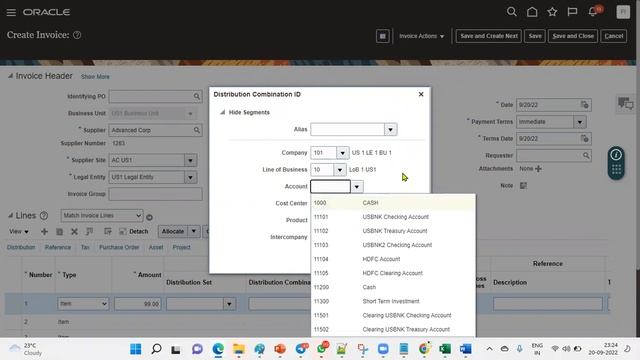
Task: Switch to the Asset tab
Action: tap(156, 247)
